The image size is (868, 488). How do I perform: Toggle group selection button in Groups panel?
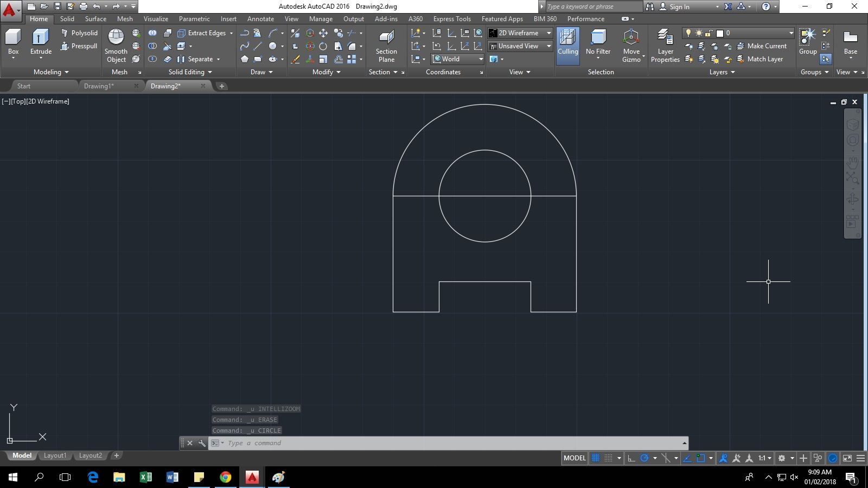pyautogui.click(x=826, y=59)
